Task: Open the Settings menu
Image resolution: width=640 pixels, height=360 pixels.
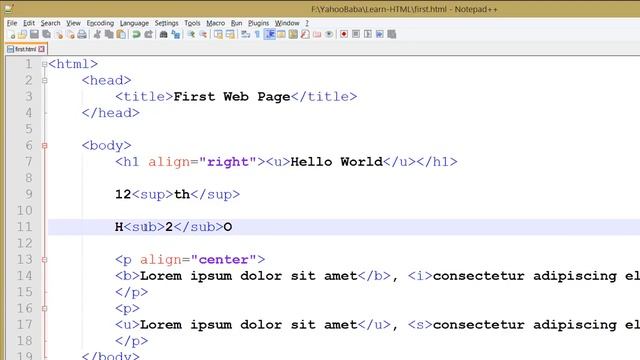Action: pos(167,23)
